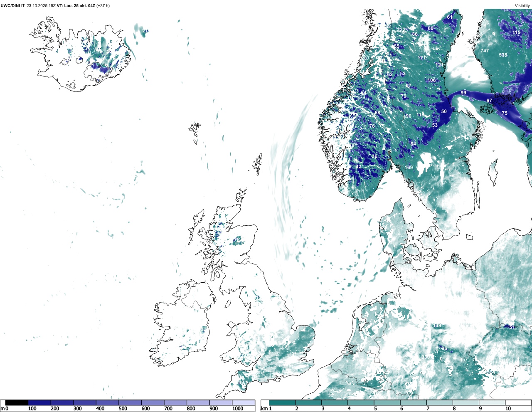This screenshot has width=532, height=412.
Task: Click the 'IT: 23.10.2025 15Z' init time
Action: pos(39,6)
